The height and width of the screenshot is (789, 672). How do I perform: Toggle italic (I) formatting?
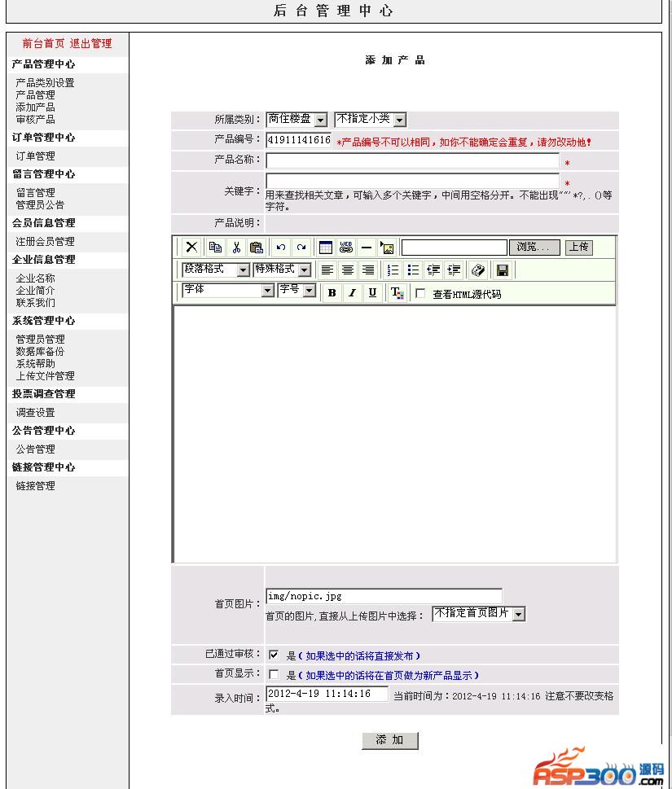352,292
